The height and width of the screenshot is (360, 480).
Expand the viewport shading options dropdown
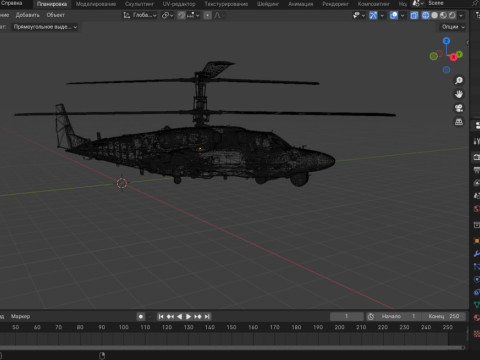pyautogui.click(x=461, y=15)
